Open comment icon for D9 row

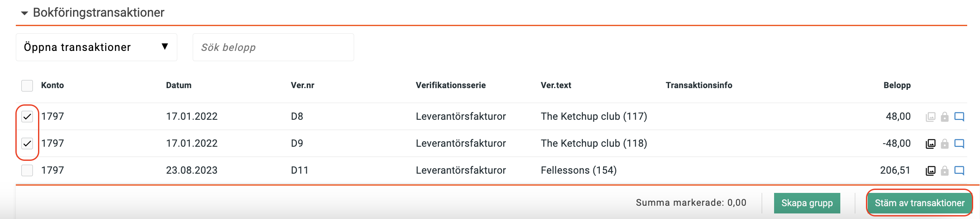tap(959, 144)
